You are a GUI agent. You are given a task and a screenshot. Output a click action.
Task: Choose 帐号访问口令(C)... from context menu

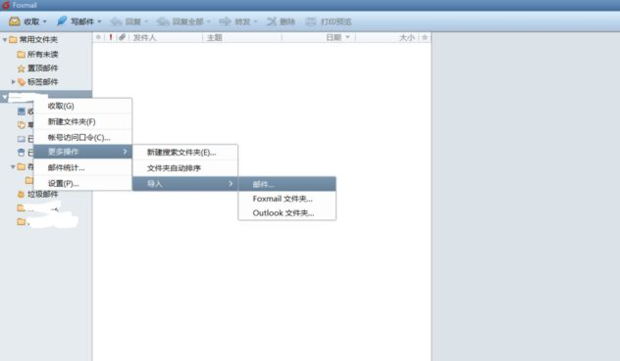click(83, 138)
